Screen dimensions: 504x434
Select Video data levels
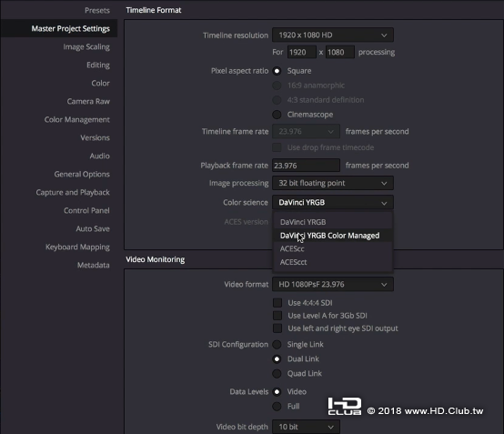pos(277,392)
